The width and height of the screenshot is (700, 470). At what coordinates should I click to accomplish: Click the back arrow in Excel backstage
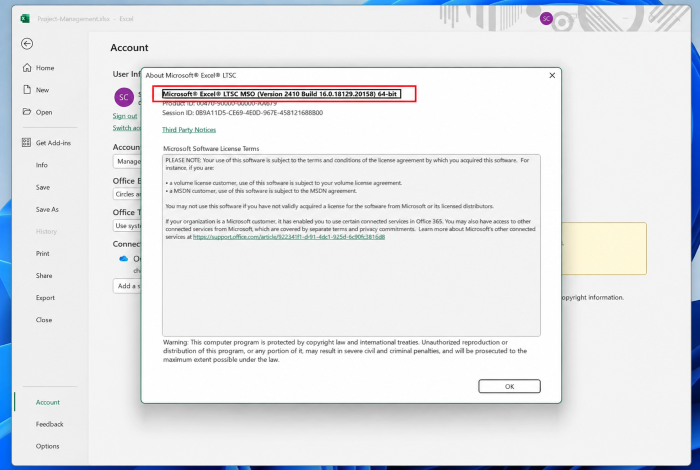coord(27,43)
